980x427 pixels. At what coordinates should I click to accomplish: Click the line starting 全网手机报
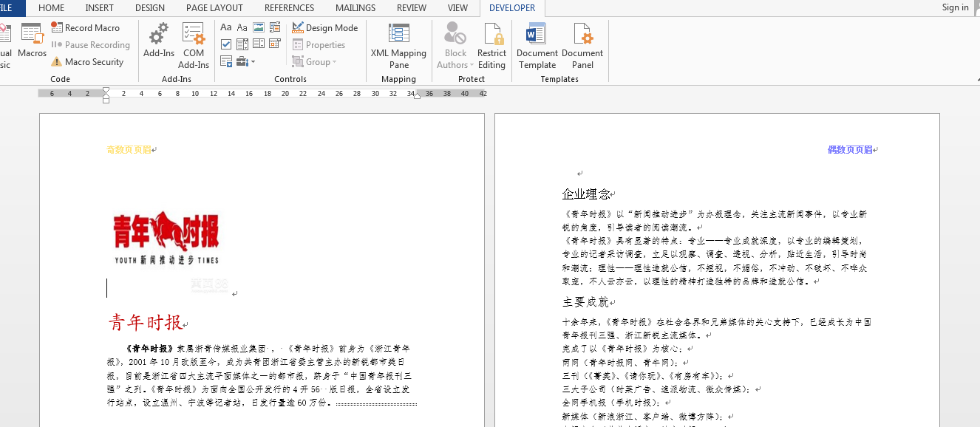pos(613,403)
